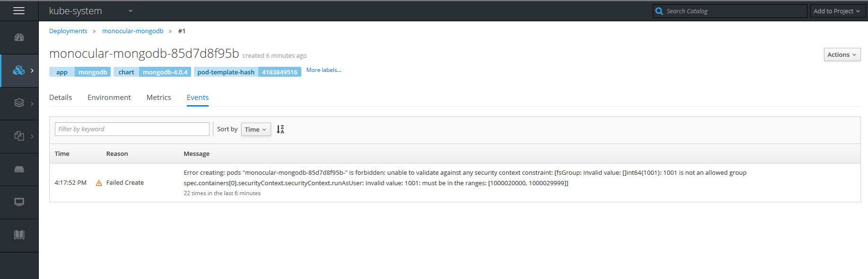Select the Events tab
The height and width of the screenshot is (279, 868).
tap(198, 98)
